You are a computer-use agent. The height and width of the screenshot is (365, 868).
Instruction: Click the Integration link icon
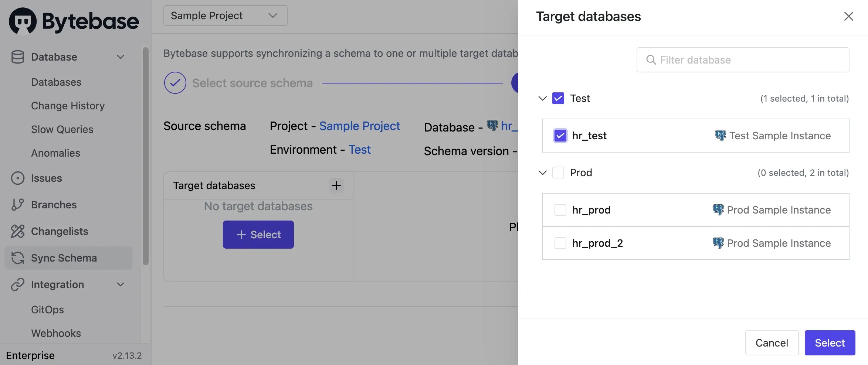click(17, 284)
